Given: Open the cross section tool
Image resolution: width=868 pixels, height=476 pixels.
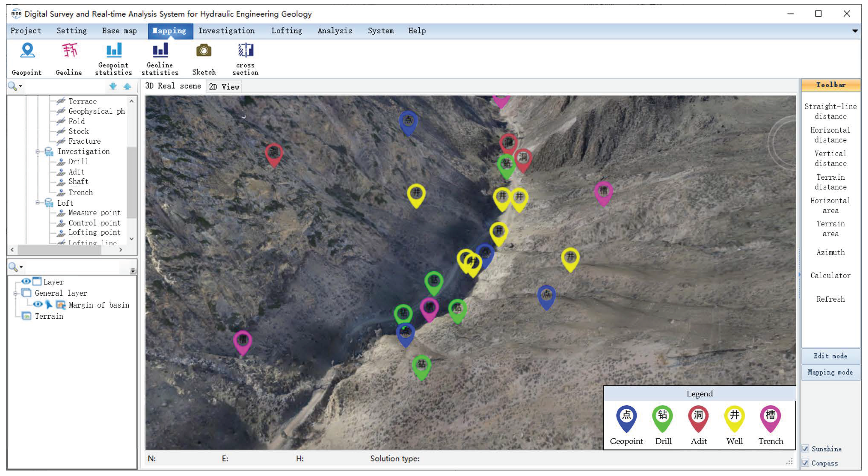Looking at the screenshot, I should click(x=246, y=51).
